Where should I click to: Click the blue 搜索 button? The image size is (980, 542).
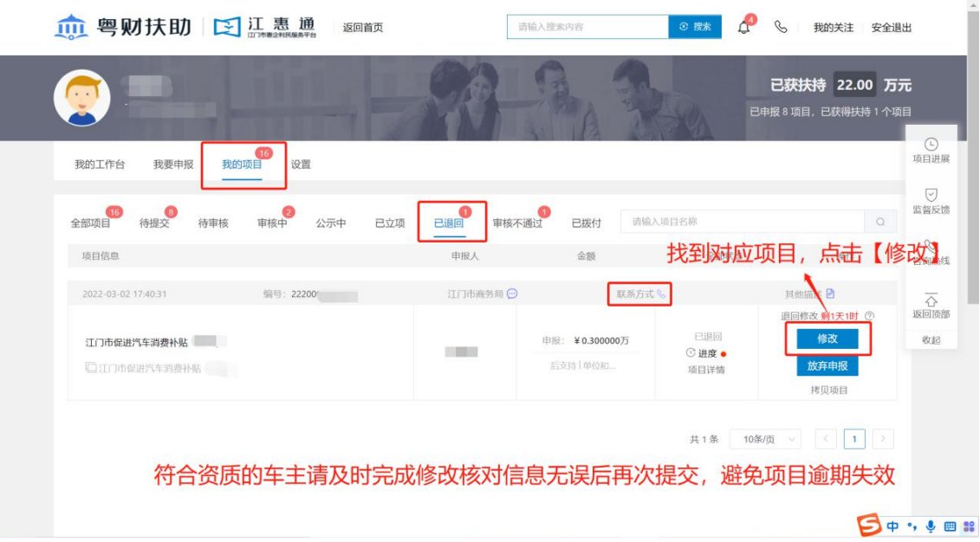click(x=695, y=27)
